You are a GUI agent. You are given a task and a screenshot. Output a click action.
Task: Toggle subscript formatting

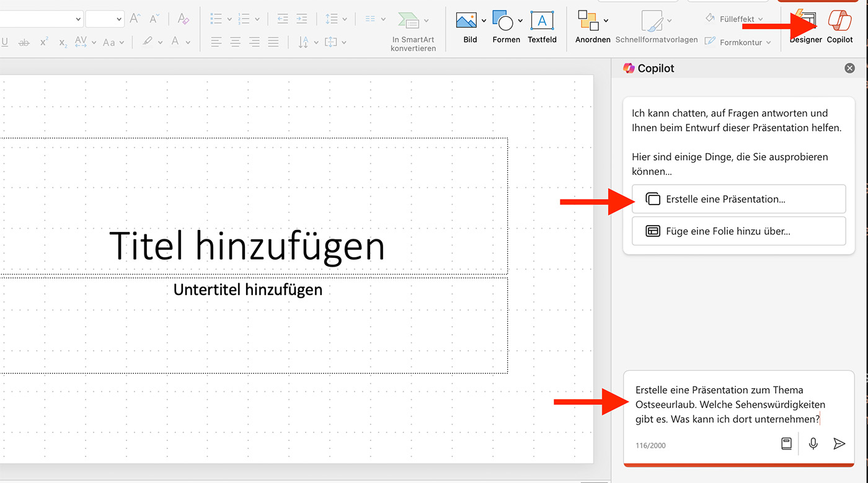point(63,42)
